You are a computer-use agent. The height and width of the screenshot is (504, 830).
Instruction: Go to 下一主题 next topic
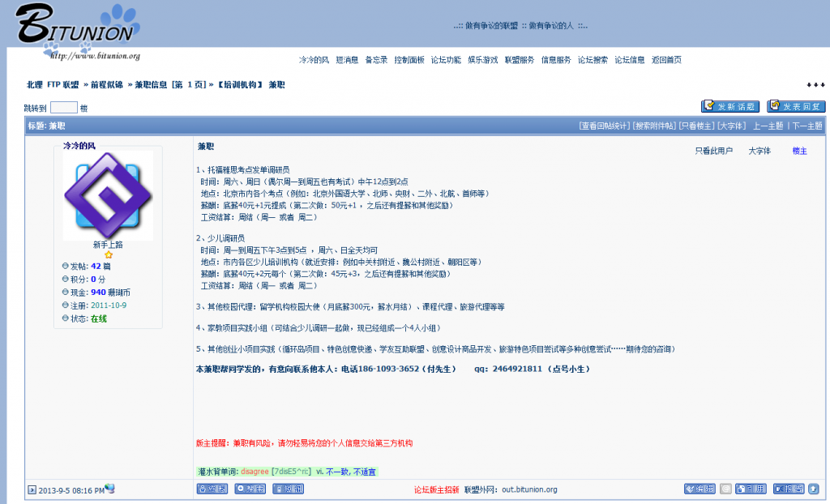tap(807, 126)
